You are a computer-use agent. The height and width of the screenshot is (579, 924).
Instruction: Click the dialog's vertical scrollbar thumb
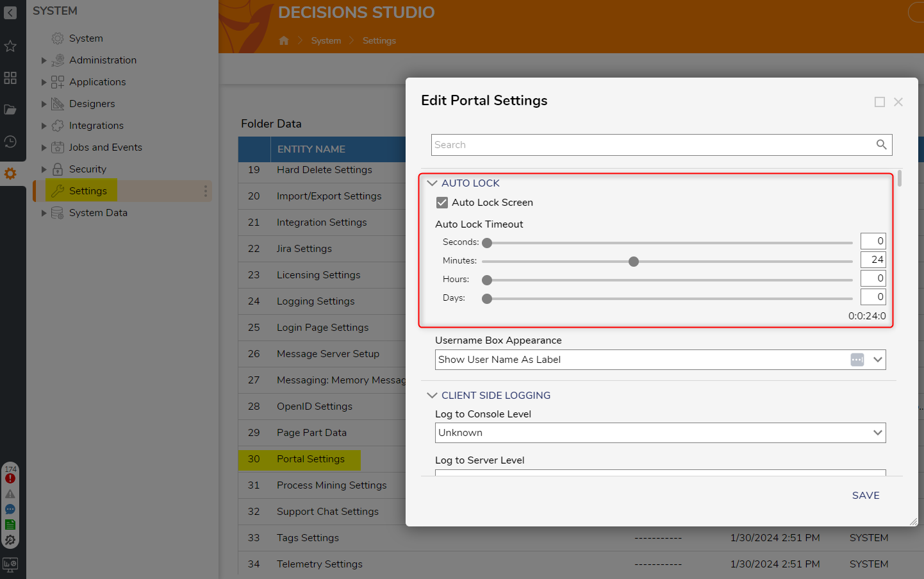tap(900, 178)
